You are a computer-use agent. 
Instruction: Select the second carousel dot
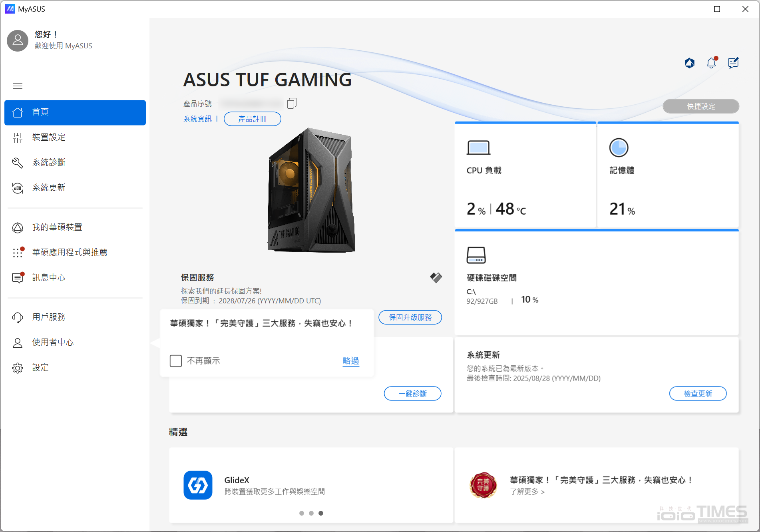click(x=311, y=513)
